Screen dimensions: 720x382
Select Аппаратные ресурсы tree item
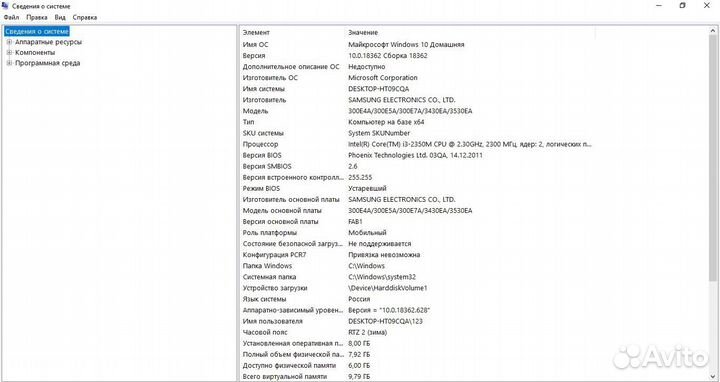(49, 42)
